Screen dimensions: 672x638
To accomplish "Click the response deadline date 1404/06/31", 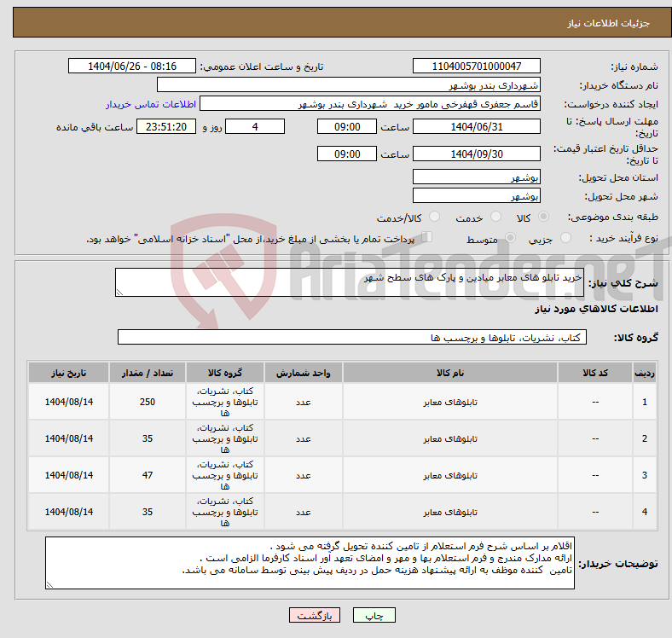I will pos(476,126).
